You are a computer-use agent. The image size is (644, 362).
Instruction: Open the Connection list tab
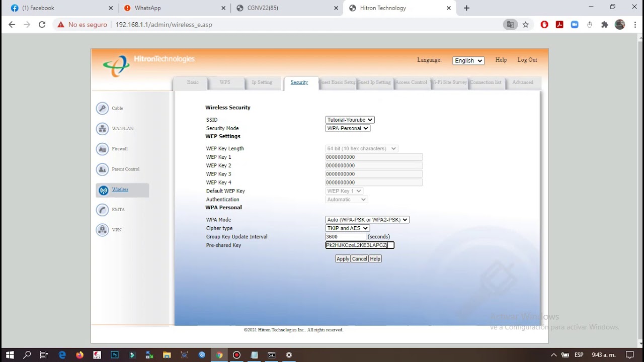point(486,82)
